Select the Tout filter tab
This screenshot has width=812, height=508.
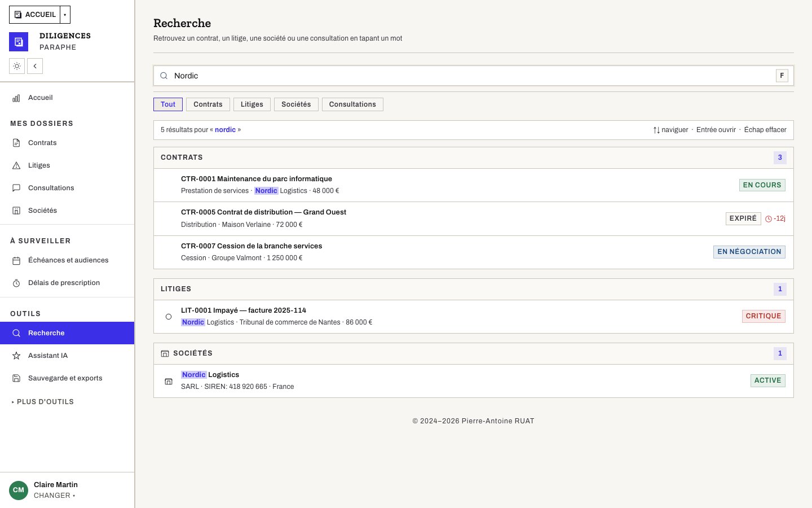[168, 104]
